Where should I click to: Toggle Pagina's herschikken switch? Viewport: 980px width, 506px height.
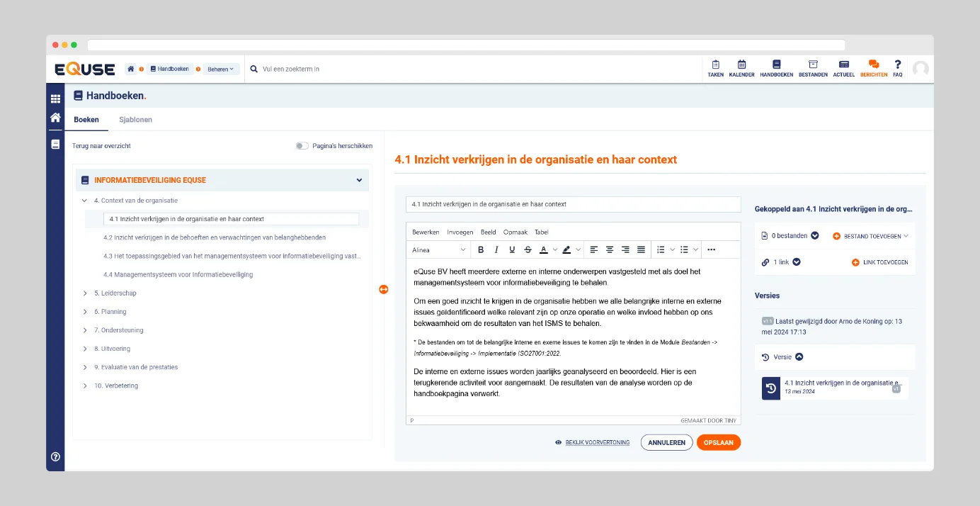click(x=302, y=146)
